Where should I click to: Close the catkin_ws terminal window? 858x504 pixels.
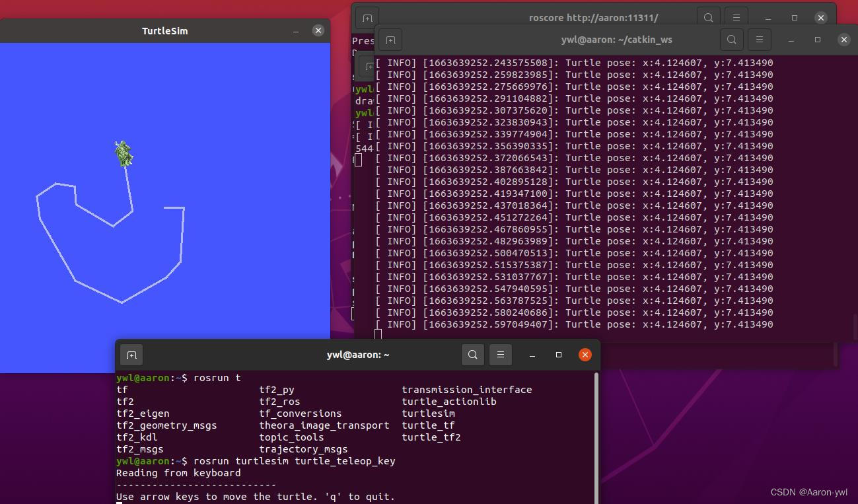(843, 40)
